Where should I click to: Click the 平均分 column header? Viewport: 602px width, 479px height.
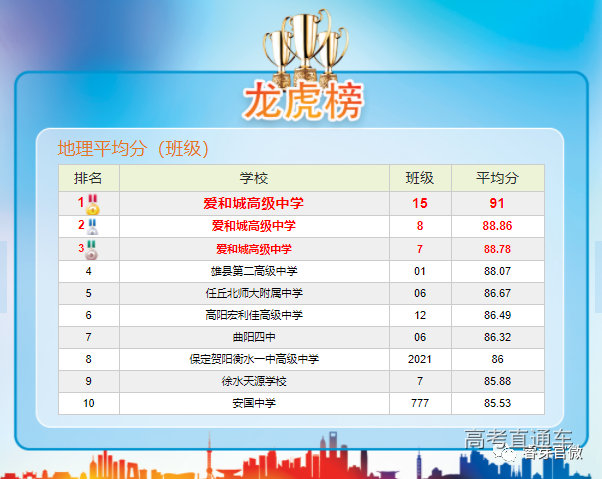coord(497,178)
